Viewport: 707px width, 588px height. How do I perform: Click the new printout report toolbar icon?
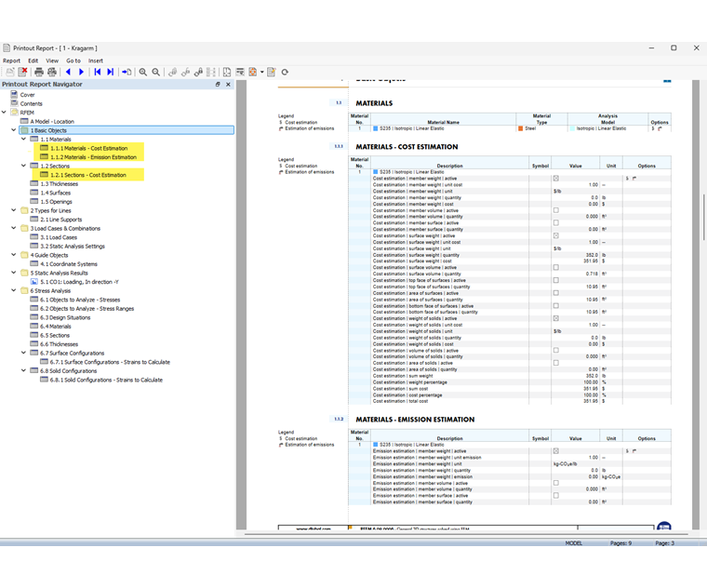10,73
